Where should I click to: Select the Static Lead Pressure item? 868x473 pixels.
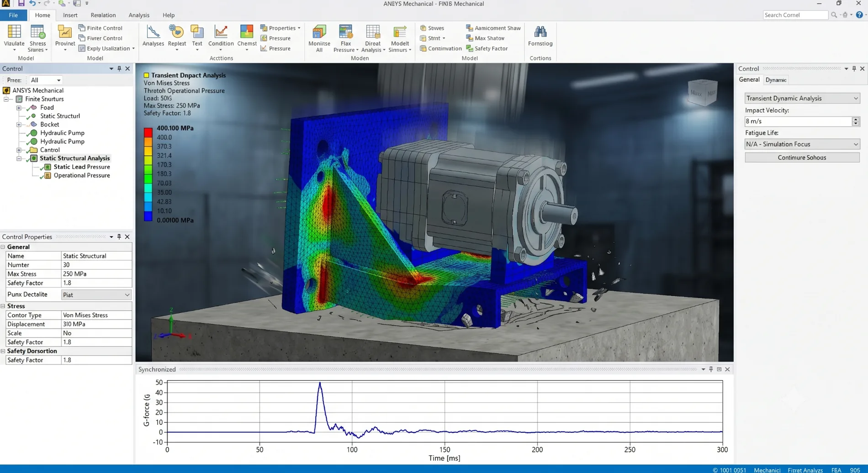(82, 167)
